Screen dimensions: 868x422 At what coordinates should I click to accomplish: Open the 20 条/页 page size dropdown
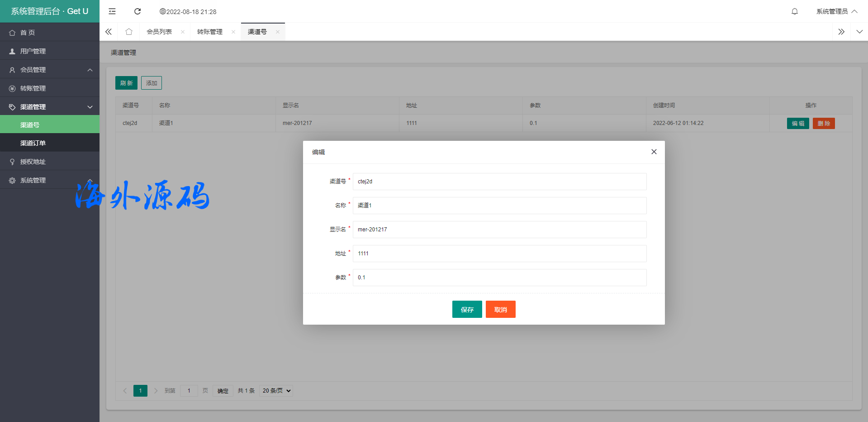(x=276, y=391)
